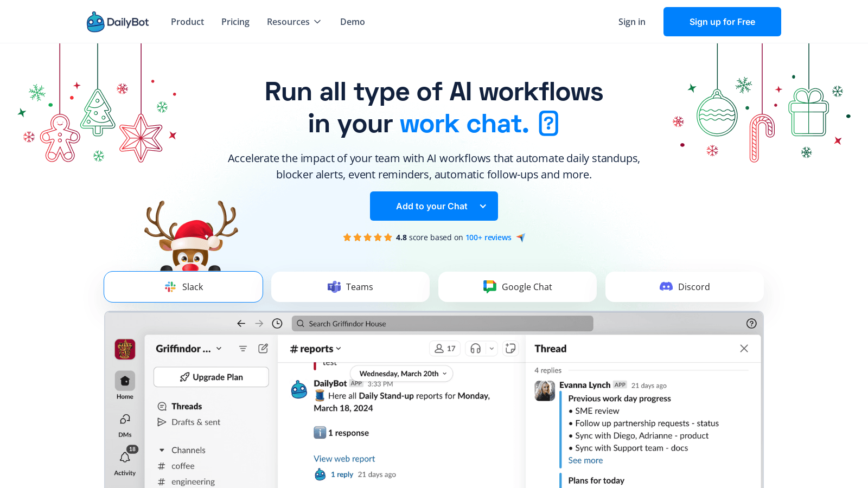This screenshot has height=488, width=868.
Task: Open huddle options chevron
Action: (x=492, y=349)
